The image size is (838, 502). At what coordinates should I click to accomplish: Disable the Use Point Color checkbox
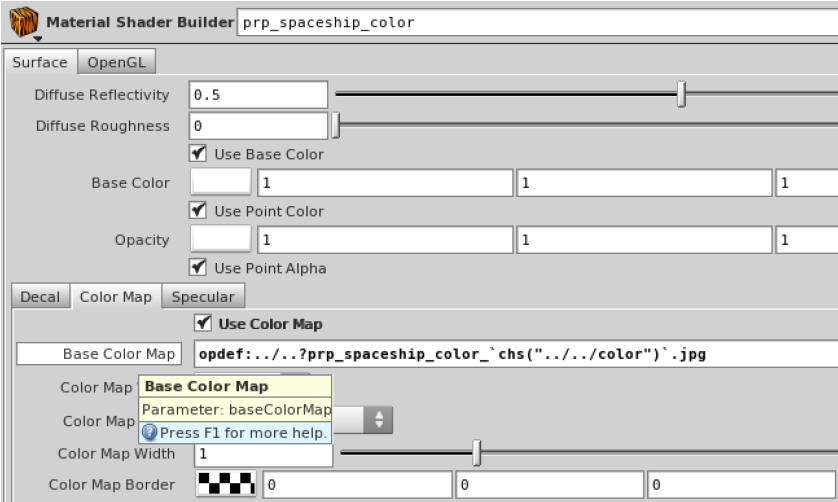pyautogui.click(x=198, y=211)
